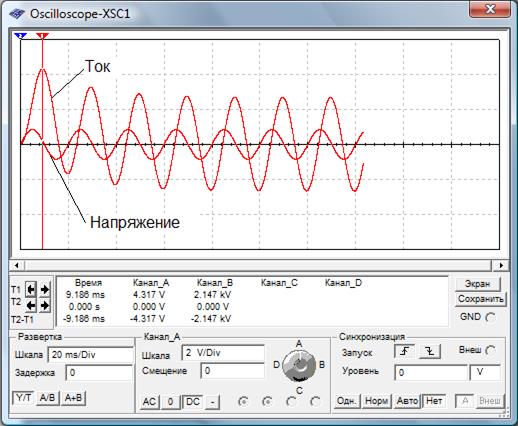Move cursor T2 left with arrow

[31, 305]
